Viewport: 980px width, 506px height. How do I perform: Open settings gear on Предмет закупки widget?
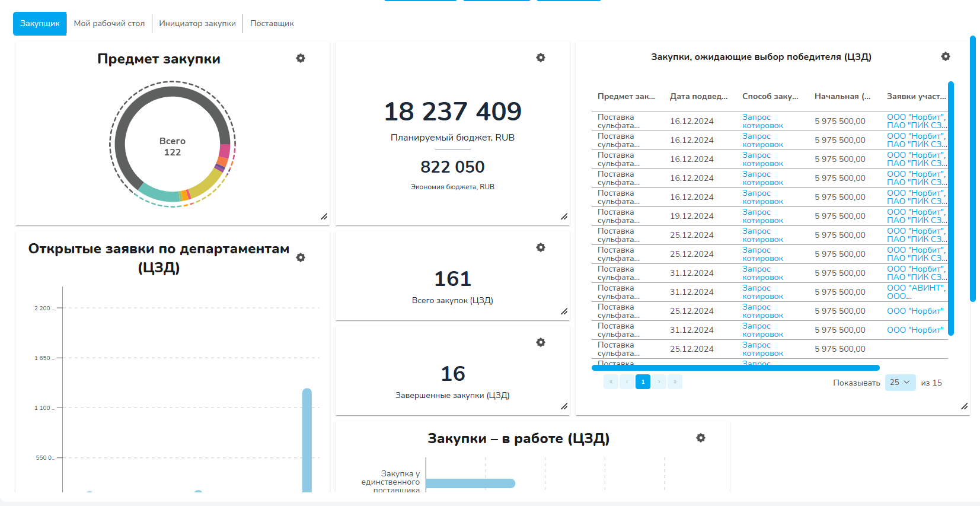pyautogui.click(x=301, y=58)
